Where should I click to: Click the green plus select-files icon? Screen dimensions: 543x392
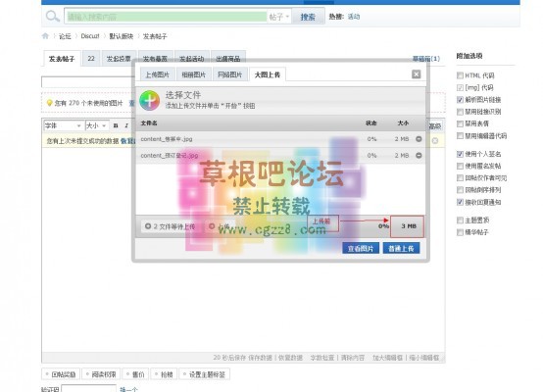[150, 100]
